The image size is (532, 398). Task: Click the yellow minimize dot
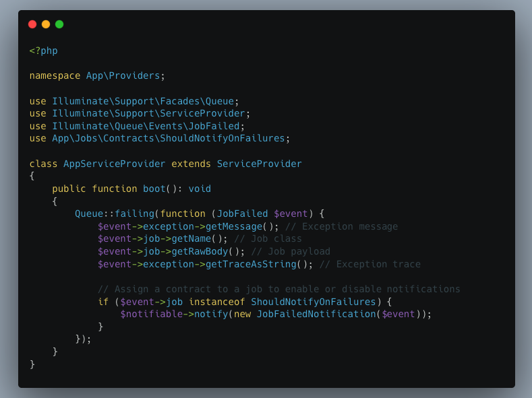coord(46,24)
